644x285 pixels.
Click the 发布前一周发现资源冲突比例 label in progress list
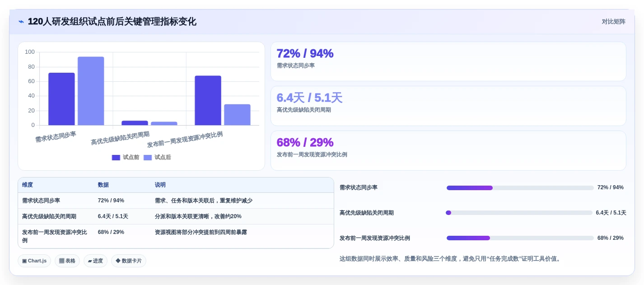coord(375,238)
